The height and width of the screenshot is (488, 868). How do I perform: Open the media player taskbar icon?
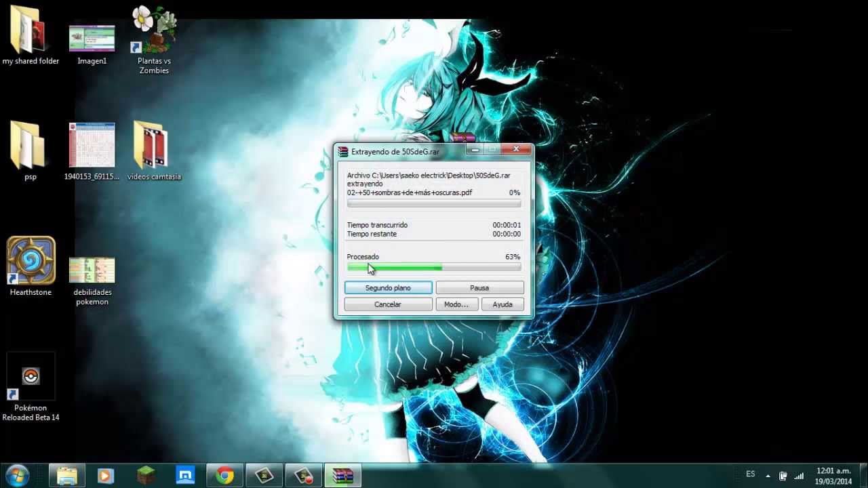click(105, 476)
